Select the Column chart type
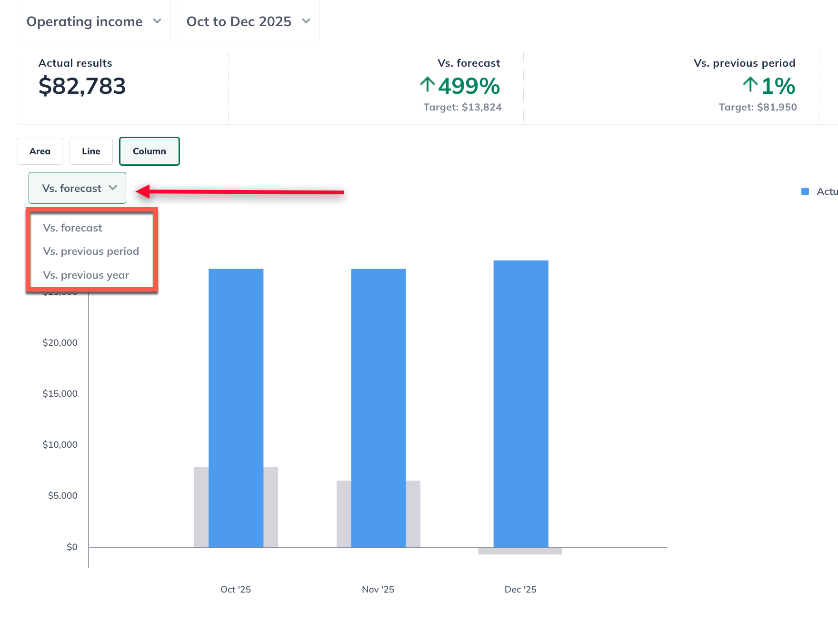 pyautogui.click(x=149, y=151)
